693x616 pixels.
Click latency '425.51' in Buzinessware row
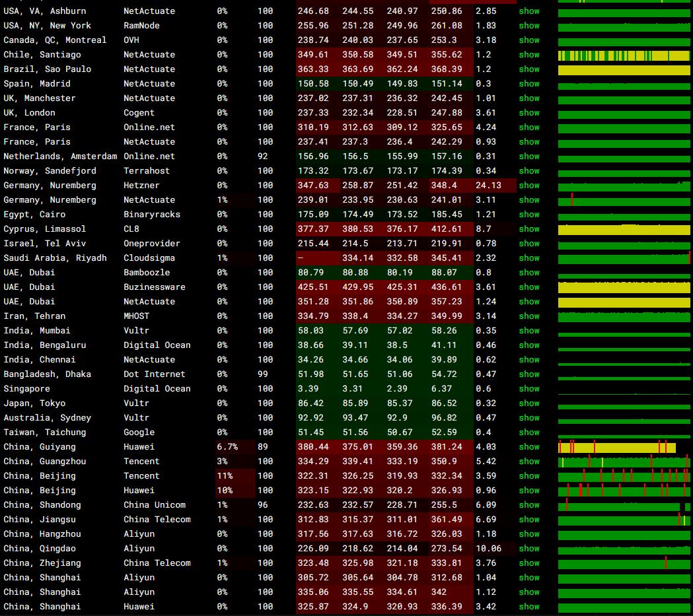[313, 287]
